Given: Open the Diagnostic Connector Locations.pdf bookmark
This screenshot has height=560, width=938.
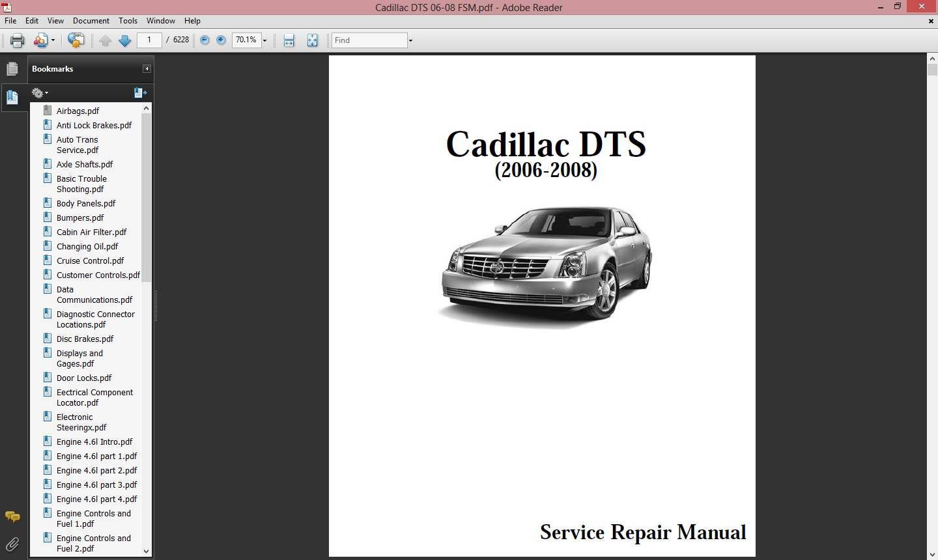Looking at the screenshot, I should pyautogui.click(x=96, y=319).
